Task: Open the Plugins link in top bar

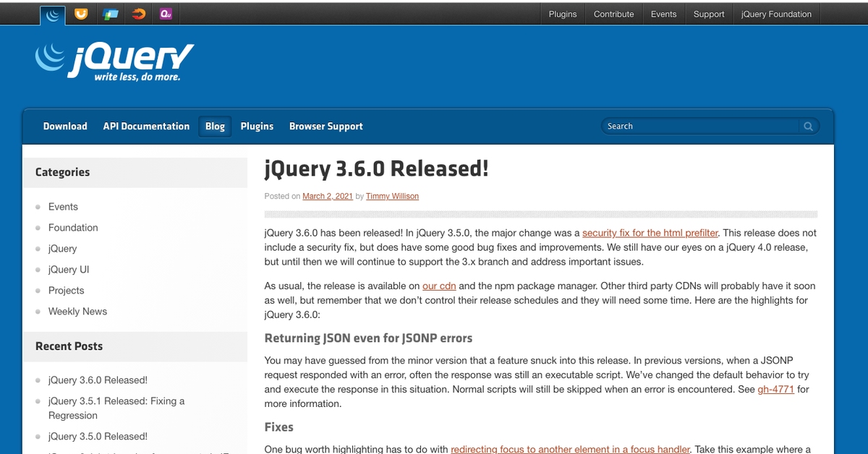Action: point(563,14)
